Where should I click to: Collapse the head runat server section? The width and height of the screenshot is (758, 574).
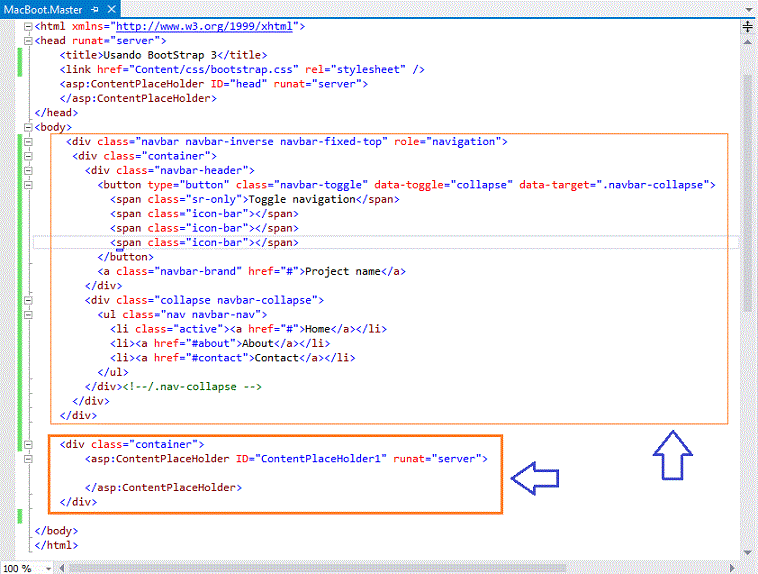[x=29, y=41]
